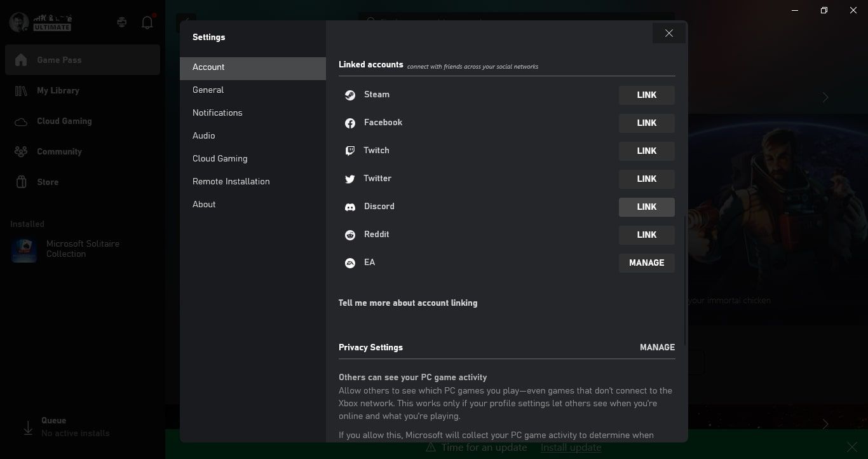Click the Facebook logo icon

click(350, 123)
